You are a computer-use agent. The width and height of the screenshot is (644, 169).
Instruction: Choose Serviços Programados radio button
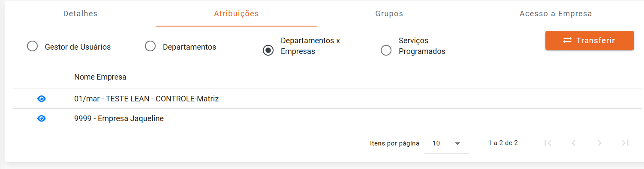(386, 50)
